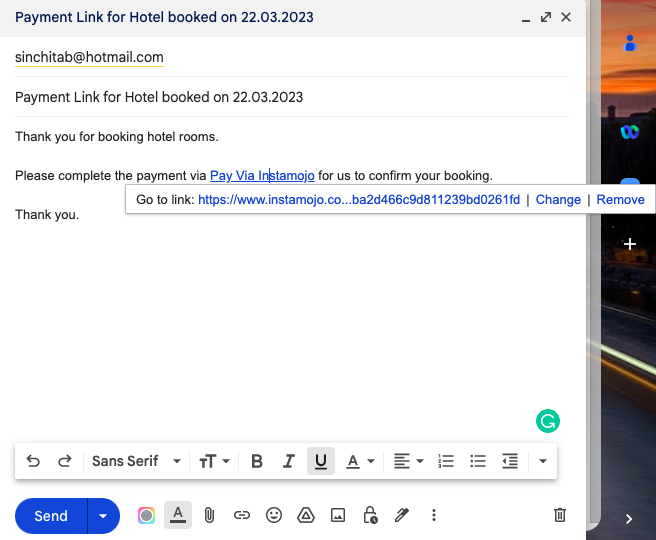Open the Sans Serif font dropdown

point(136,461)
